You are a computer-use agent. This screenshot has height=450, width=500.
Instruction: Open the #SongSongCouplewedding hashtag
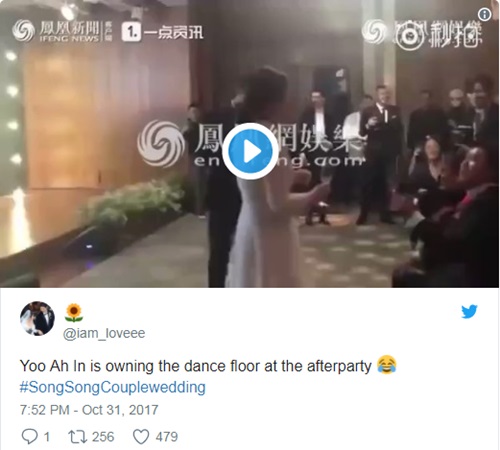(113, 387)
